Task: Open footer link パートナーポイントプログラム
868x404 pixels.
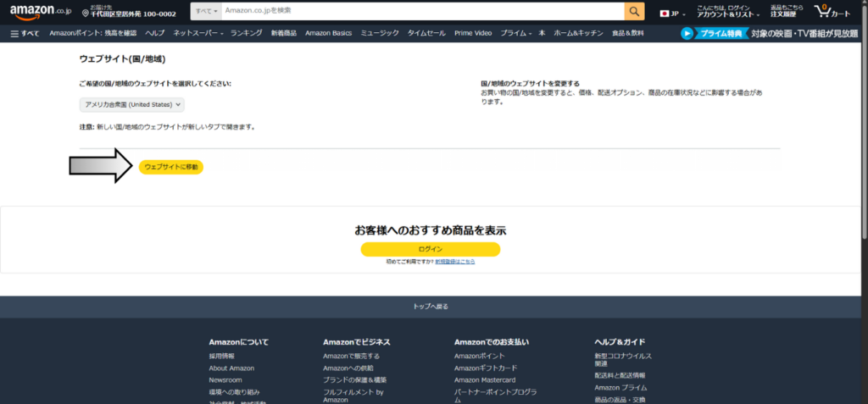Action: pyautogui.click(x=495, y=396)
